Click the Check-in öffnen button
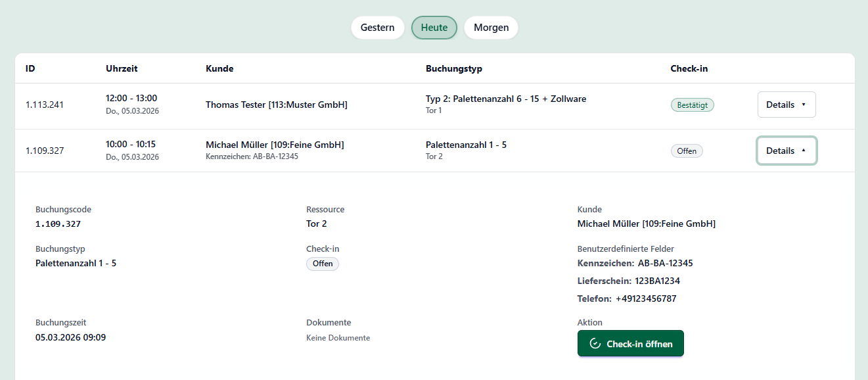 630,344
